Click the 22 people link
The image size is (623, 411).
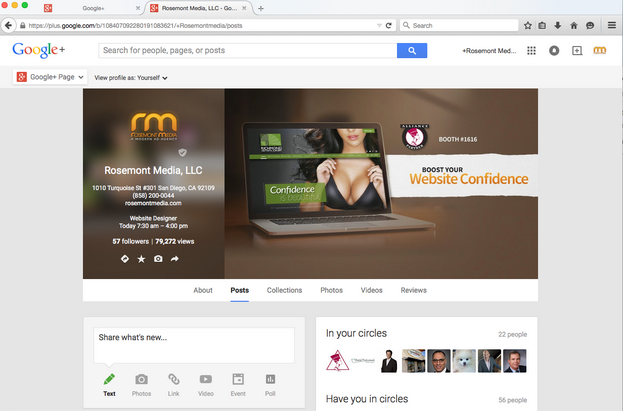click(513, 334)
